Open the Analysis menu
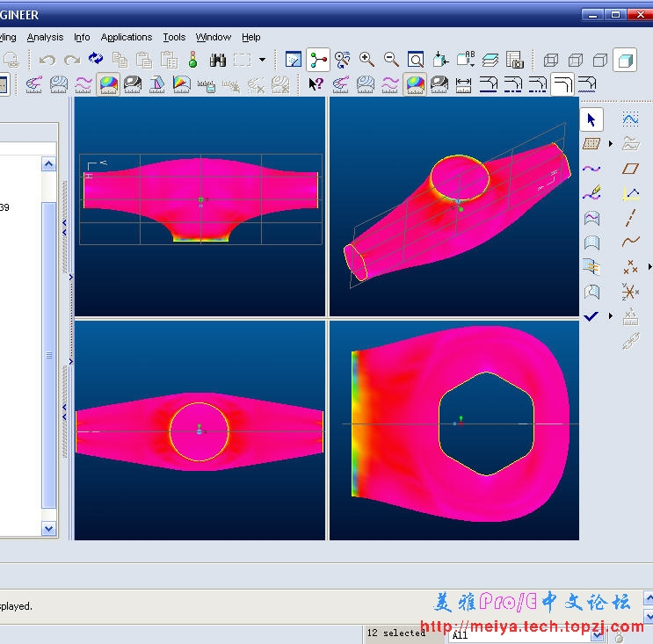This screenshot has height=644, width=653. tap(45, 37)
